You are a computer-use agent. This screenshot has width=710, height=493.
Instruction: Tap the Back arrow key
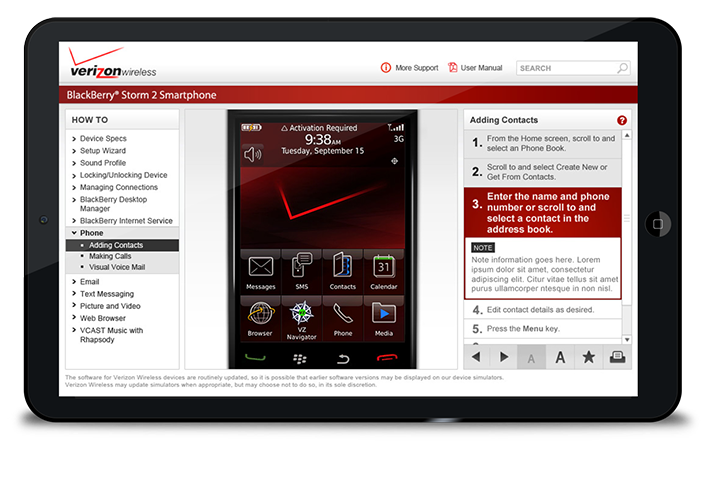(343, 359)
